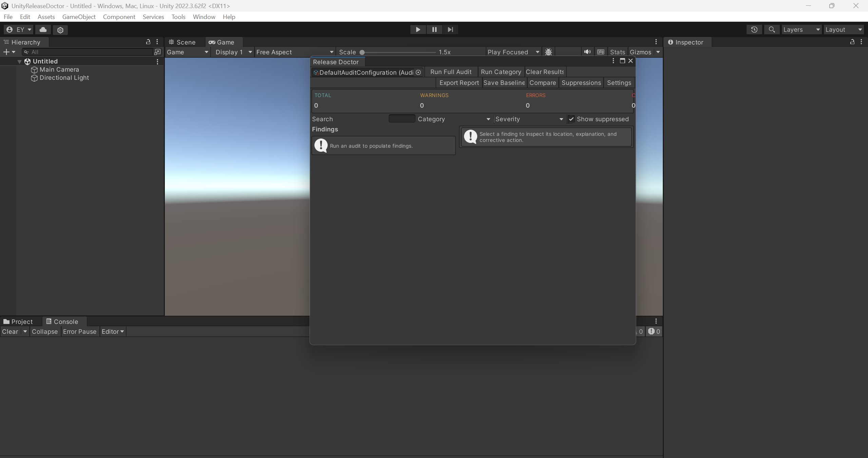Open the Console Editor dropdown
The width and height of the screenshot is (868, 458).
113,332
